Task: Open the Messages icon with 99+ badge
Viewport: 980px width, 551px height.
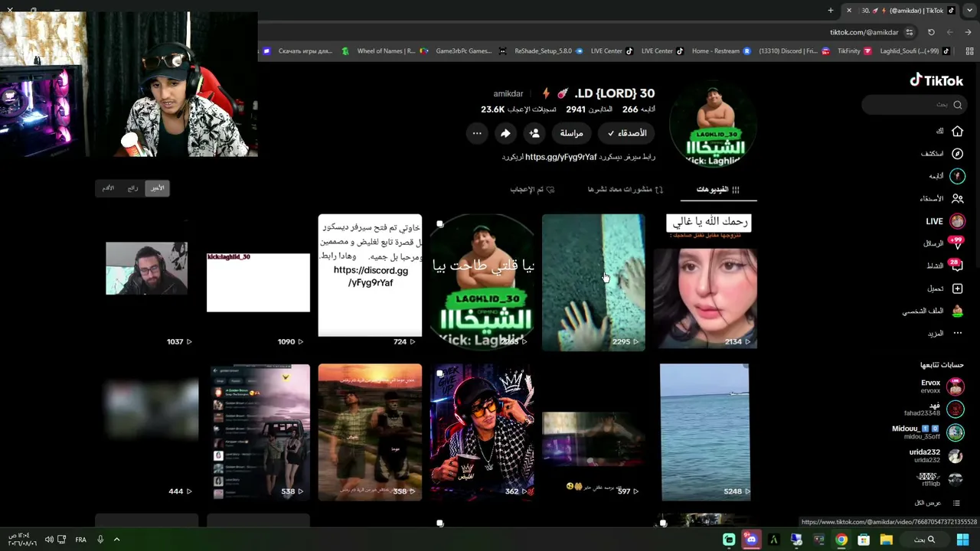Action: (956, 243)
